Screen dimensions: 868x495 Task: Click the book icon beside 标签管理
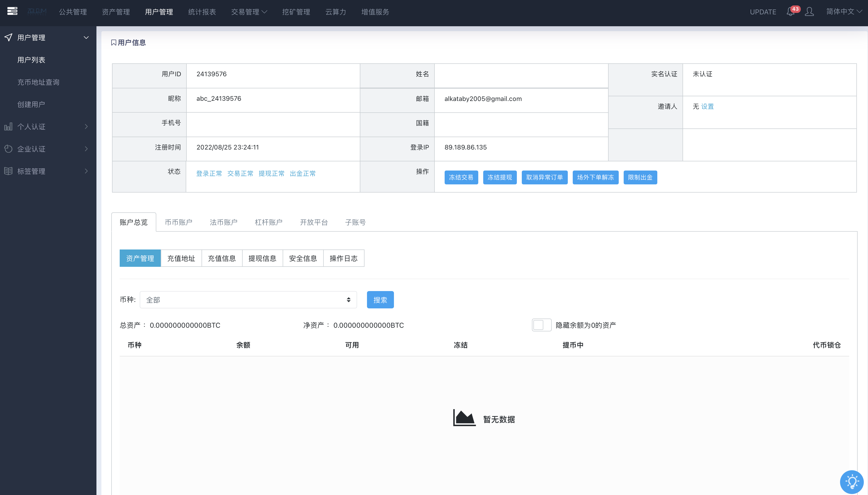pyautogui.click(x=8, y=171)
